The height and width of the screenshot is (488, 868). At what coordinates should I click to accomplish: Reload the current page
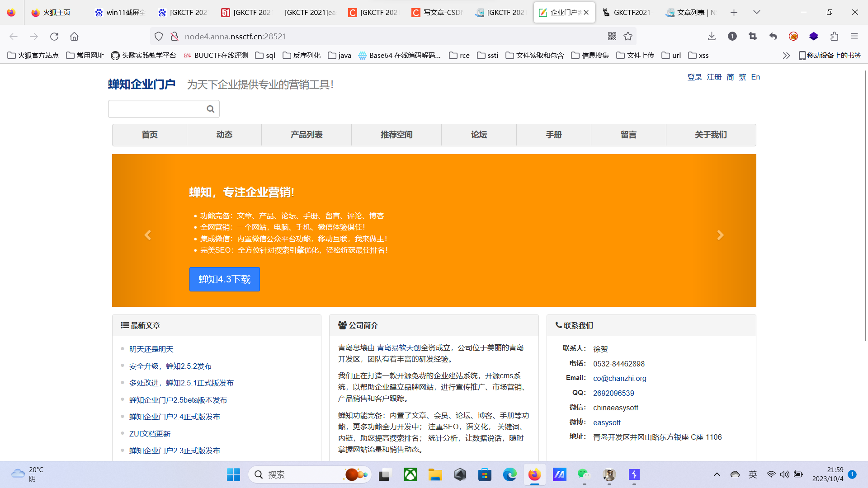54,36
